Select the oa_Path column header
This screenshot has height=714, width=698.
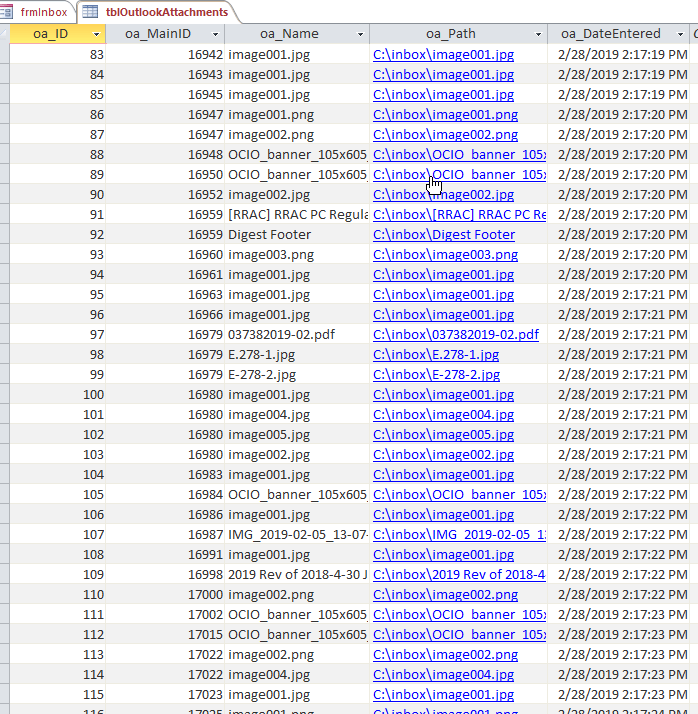(x=459, y=34)
